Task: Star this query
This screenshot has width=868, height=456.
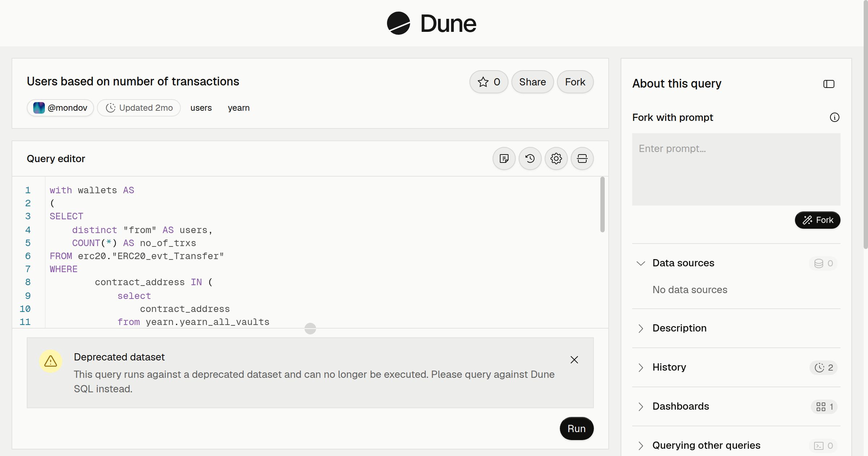Action: click(489, 82)
